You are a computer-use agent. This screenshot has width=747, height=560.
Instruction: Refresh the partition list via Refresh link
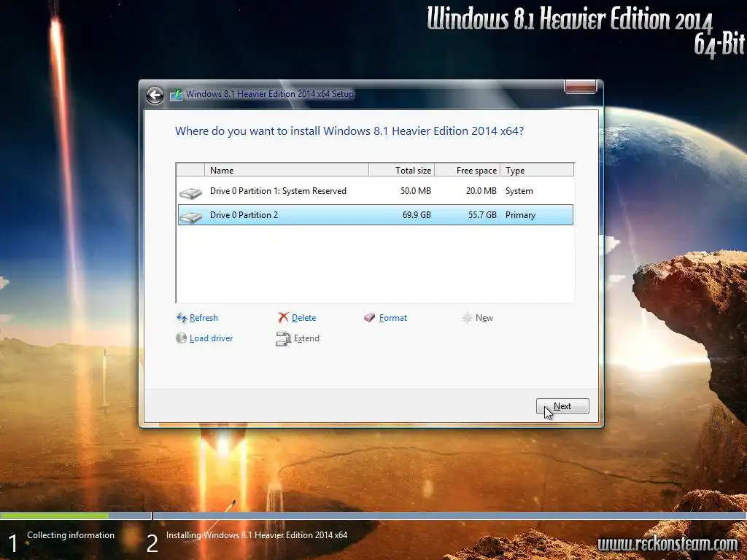click(204, 318)
